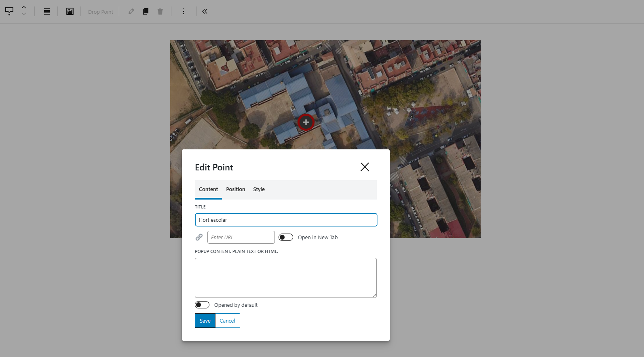Switch to the Position tab
This screenshot has width=644, height=357.
click(236, 189)
